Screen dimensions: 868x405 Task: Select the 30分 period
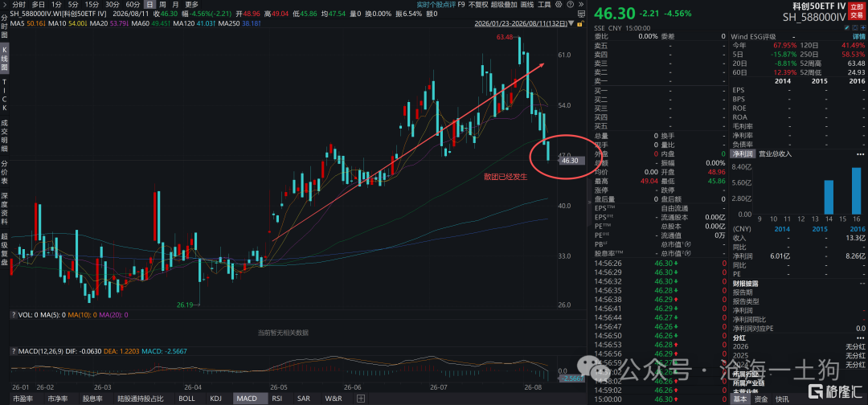(x=113, y=5)
